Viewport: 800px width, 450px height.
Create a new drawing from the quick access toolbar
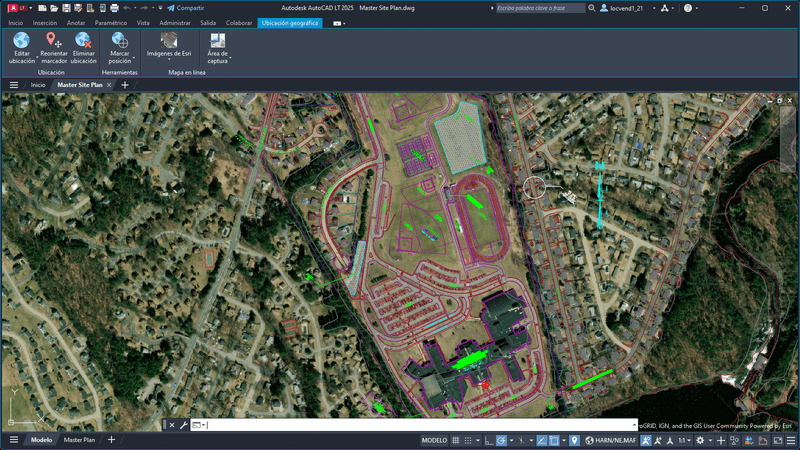(x=42, y=8)
